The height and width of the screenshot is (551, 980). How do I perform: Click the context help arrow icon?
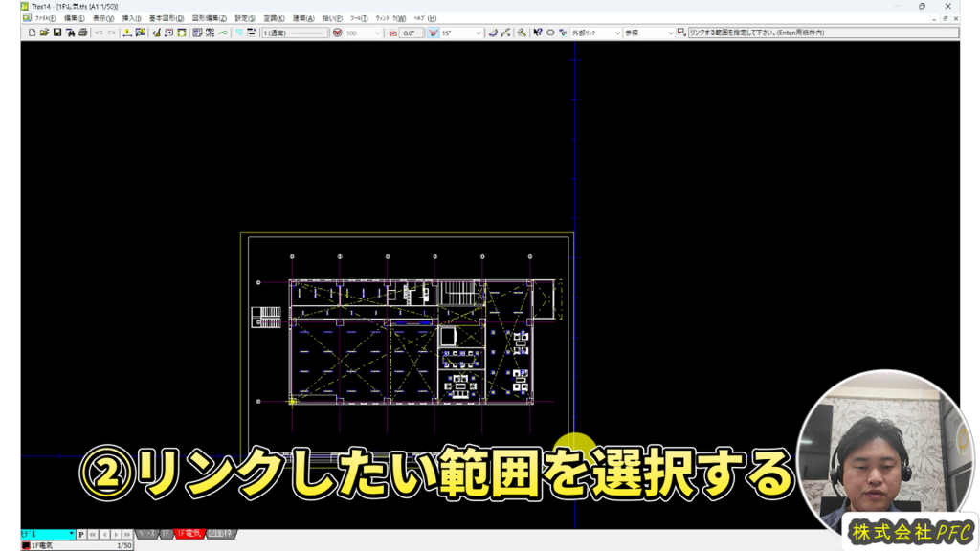(x=538, y=33)
